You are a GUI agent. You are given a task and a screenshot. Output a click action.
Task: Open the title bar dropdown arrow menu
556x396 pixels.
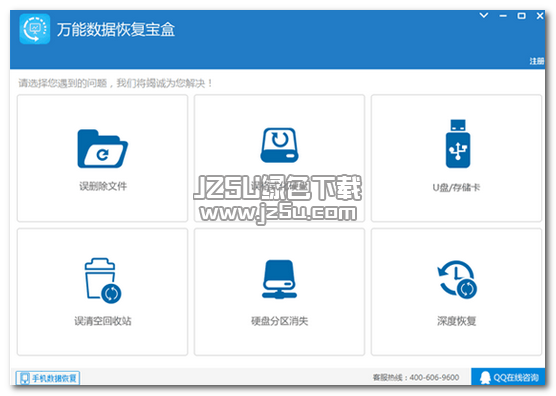484,15
